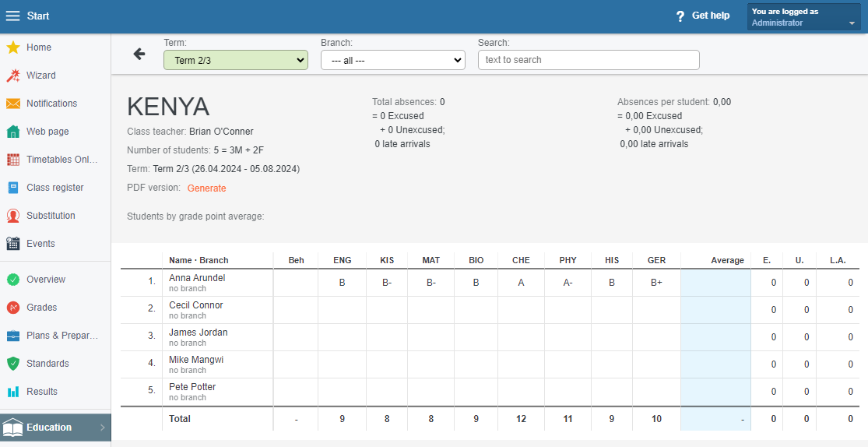Viewport: 868px width, 447px height.
Task: Open the Timetables Online calendar icon
Action: click(13, 160)
